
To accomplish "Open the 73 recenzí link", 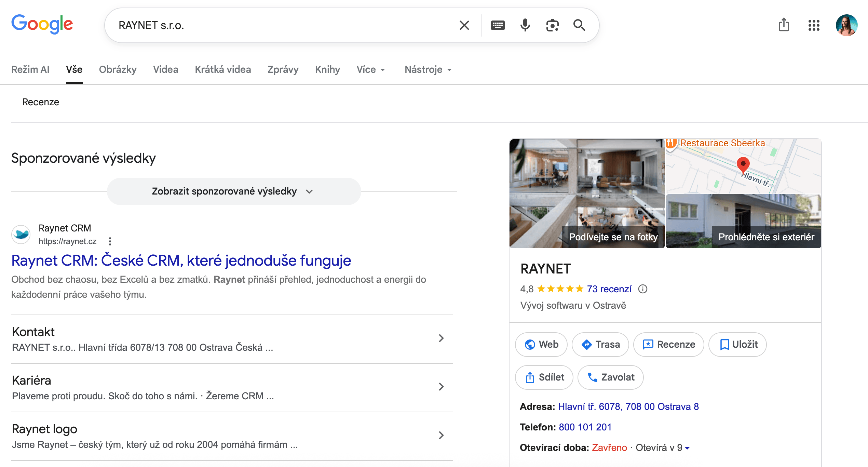I will coord(609,289).
